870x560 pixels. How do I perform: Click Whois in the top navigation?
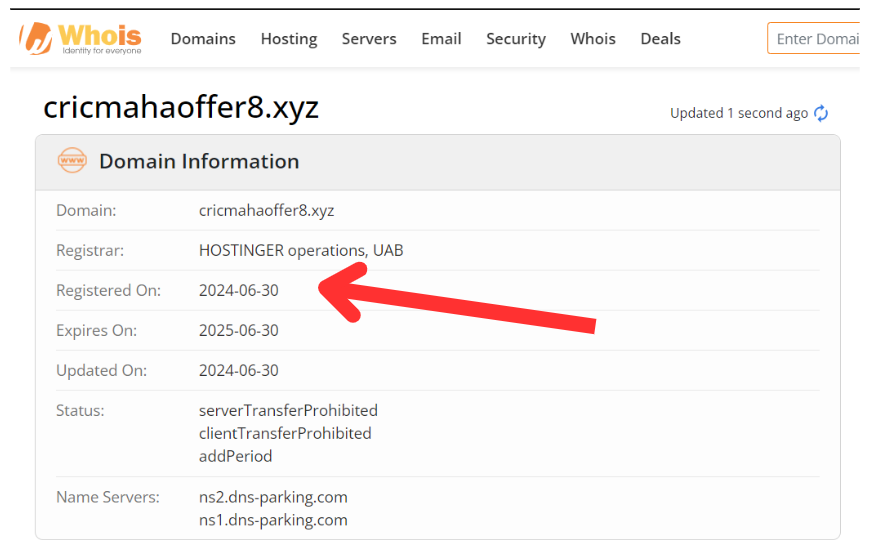point(593,39)
